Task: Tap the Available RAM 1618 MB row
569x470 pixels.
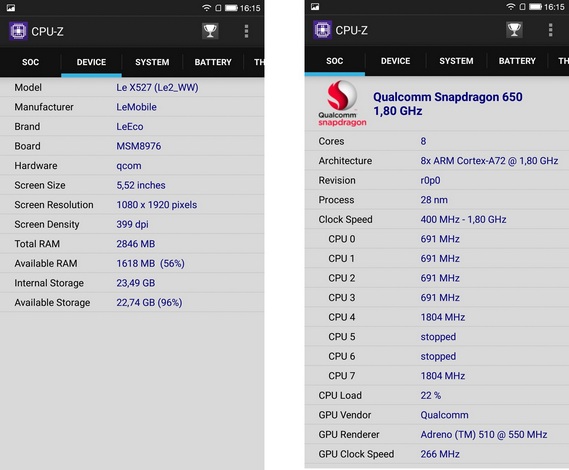Action: (132, 263)
